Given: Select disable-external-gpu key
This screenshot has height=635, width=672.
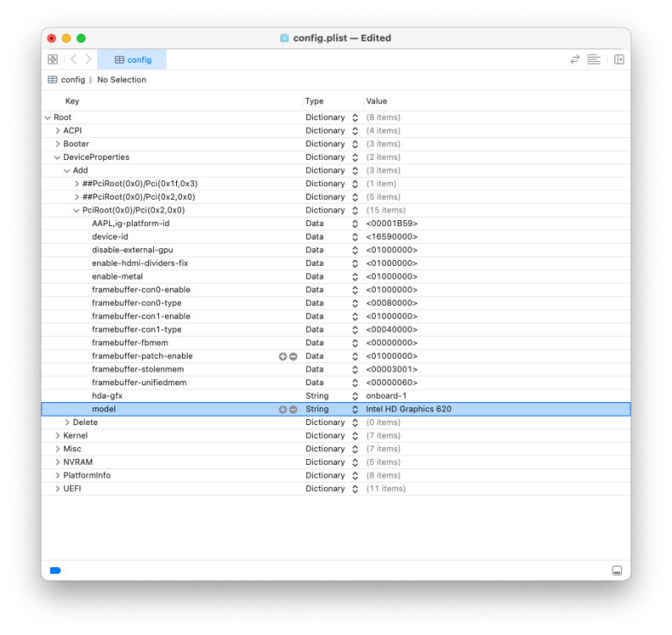Looking at the screenshot, I should pyautogui.click(x=132, y=250).
